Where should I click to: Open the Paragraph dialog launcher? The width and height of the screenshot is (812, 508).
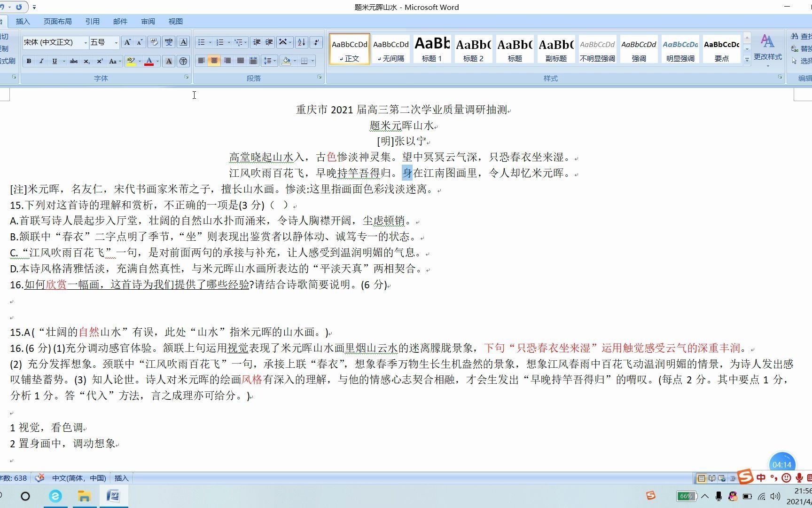pos(320,77)
